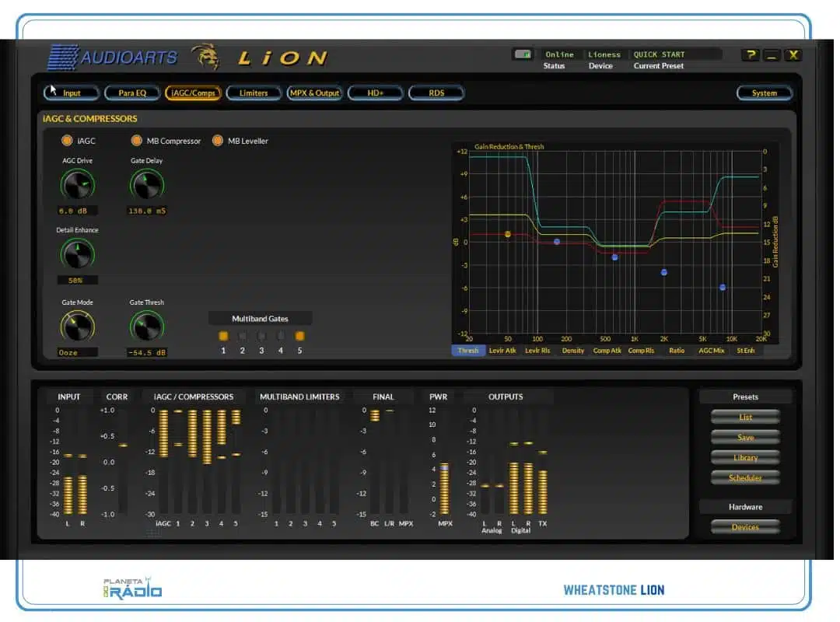Image resolution: width=840 pixels, height=622 pixels.
Task: Click the blue band 4 threshold point
Action: pyautogui.click(x=663, y=273)
